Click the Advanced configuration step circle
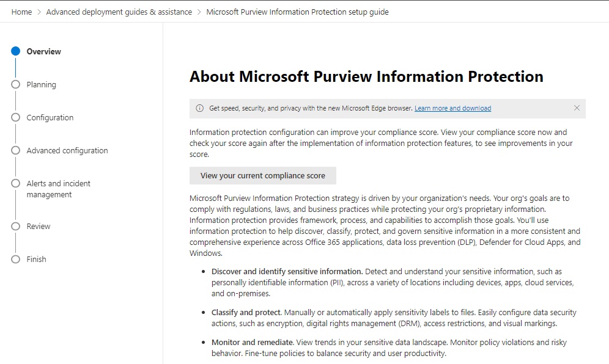 pyautogui.click(x=16, y=151)
